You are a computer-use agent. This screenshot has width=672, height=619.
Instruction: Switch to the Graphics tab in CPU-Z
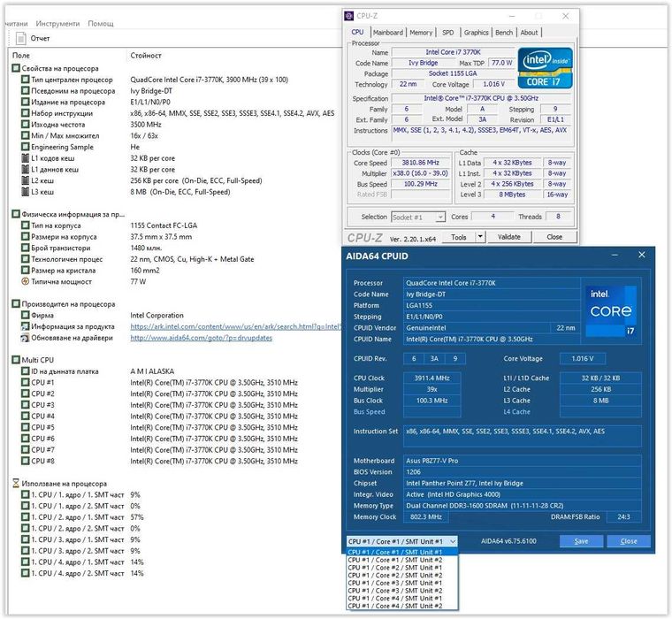pyautogui.click(x=476, y=33)
